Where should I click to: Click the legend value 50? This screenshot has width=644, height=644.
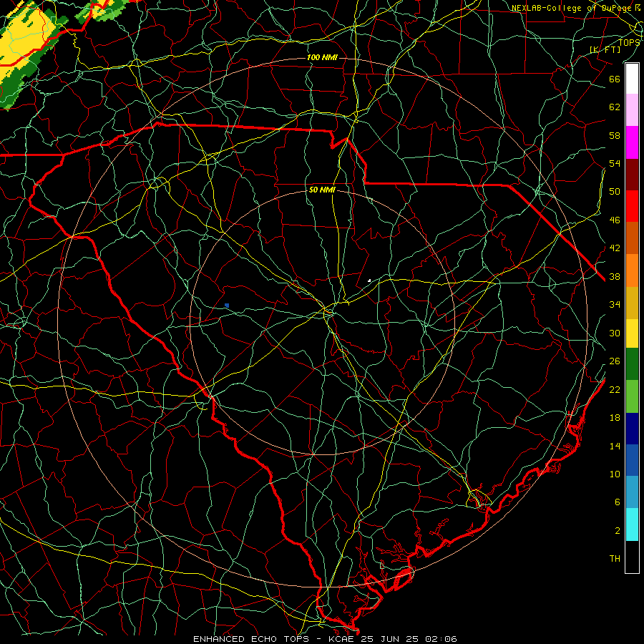(x=615, y=191)
